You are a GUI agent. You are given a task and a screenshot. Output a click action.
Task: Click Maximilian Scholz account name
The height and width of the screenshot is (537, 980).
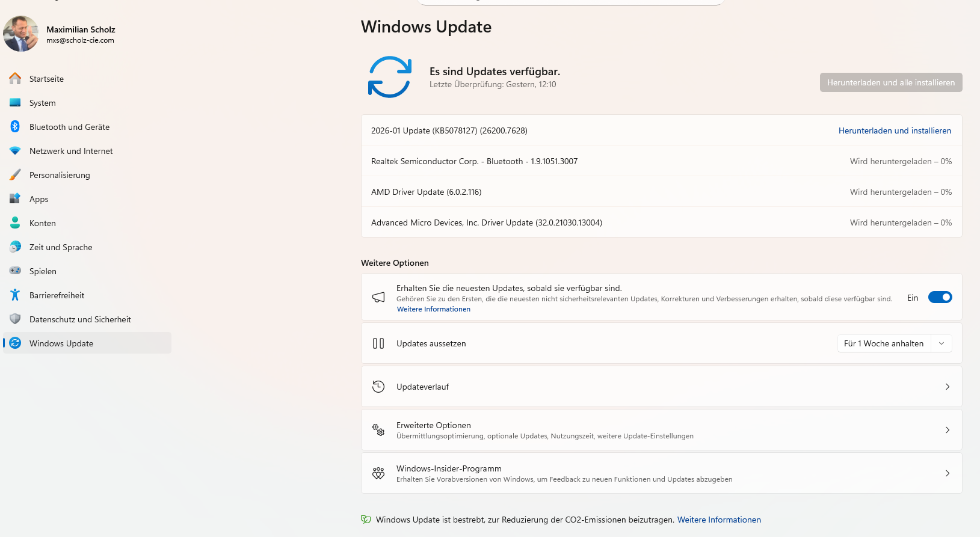pyautogui.click(x=81, y=29)
